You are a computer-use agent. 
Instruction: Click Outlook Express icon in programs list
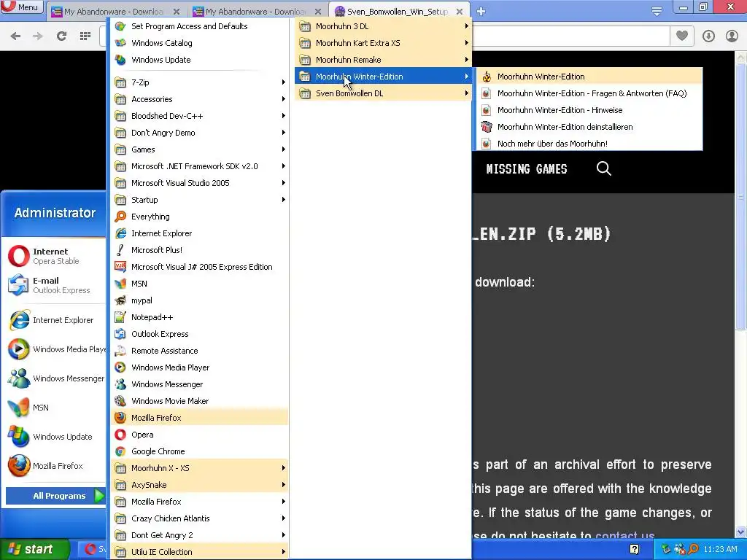120,334
